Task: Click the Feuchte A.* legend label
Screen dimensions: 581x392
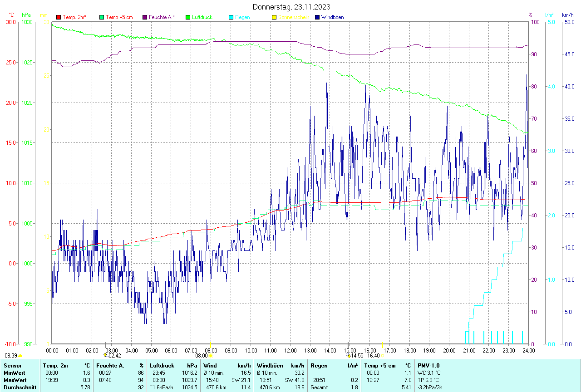Action: (x=162, y=17)
